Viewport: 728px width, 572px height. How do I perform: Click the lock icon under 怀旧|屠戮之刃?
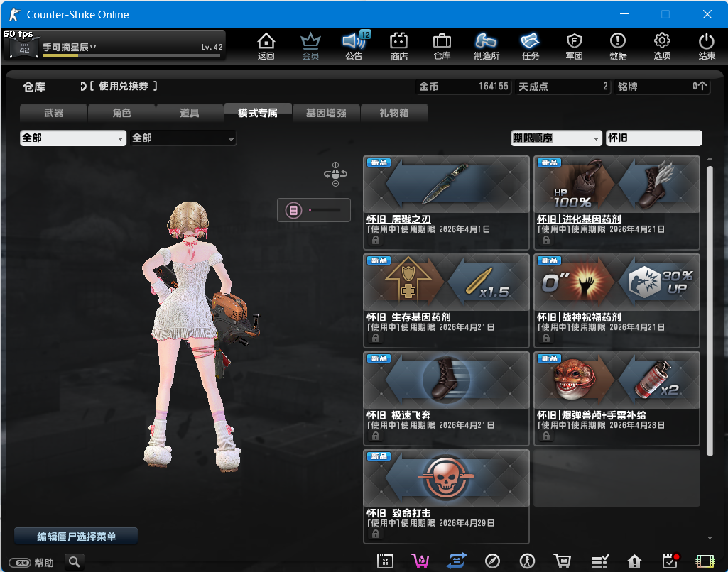(376, 241)
